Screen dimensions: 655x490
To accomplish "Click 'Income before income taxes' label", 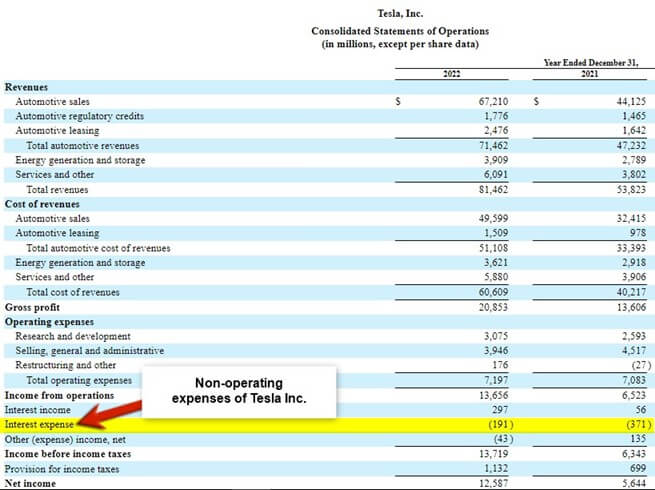I will click(68, 454).
